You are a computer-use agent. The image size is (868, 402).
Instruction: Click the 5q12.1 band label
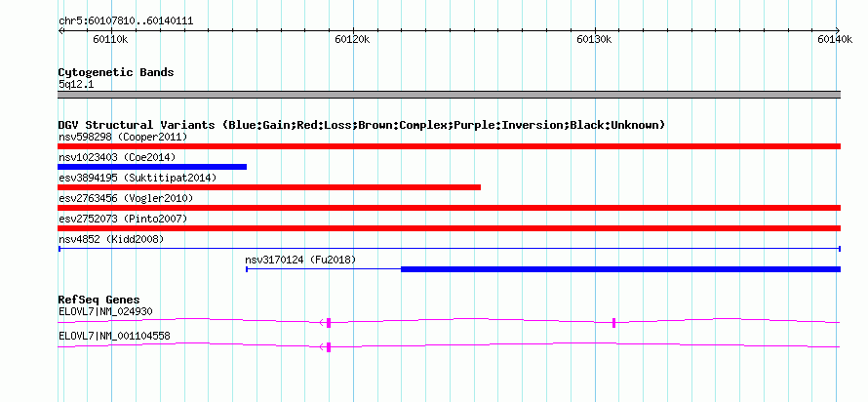(x=76, y=85)
